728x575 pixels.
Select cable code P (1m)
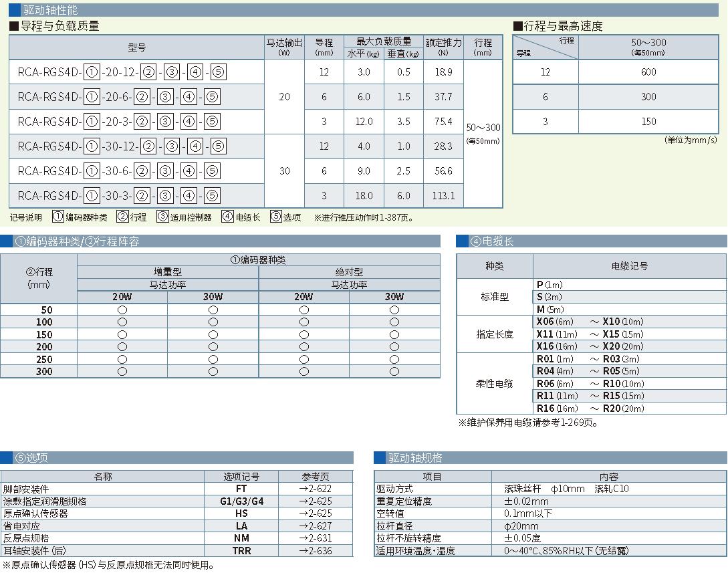click(x=550, y=285)
